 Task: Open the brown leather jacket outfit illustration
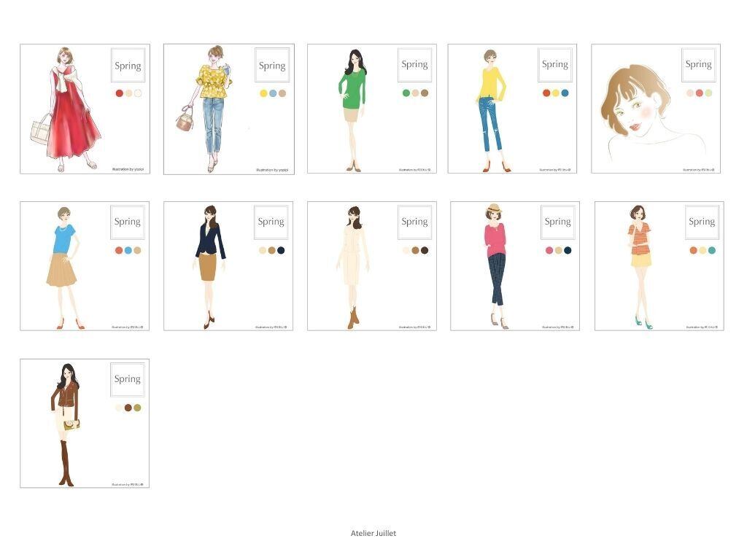point(67,423)
